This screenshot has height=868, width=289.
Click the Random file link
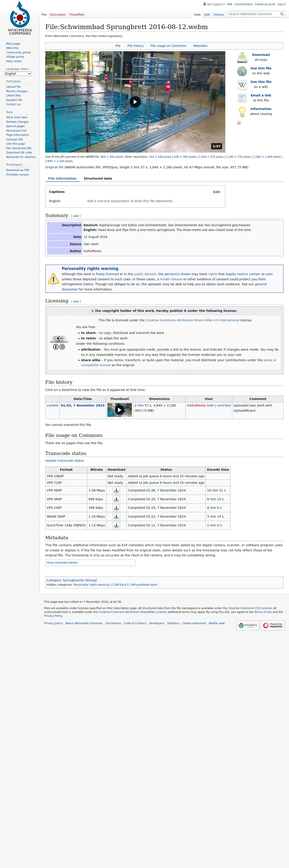pyautogui.click(x=14, y=100)
